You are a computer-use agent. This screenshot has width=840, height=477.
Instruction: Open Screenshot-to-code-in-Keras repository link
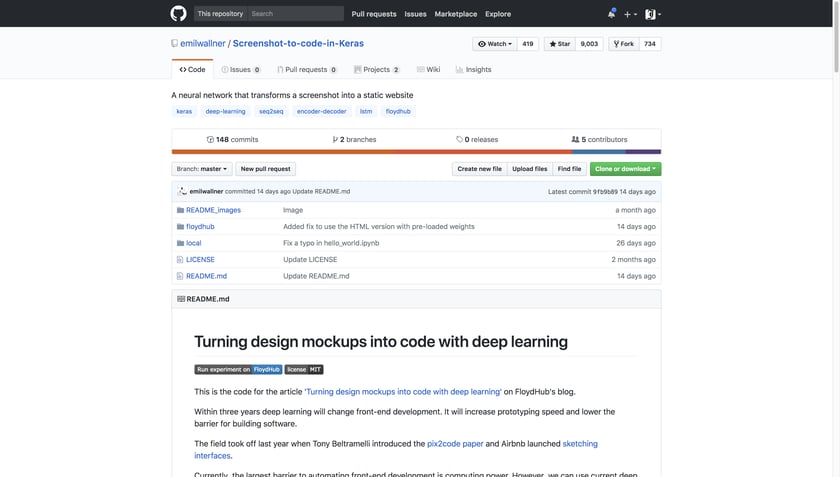[x=298, y=43]
